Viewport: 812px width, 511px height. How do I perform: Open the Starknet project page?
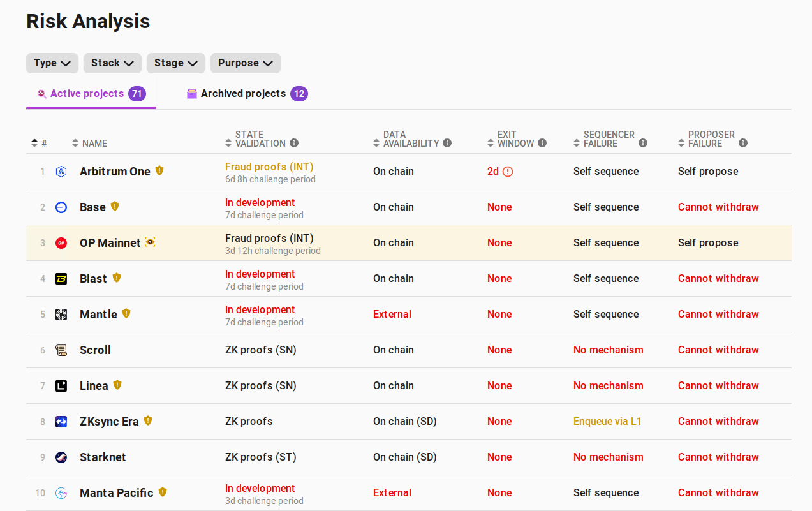pyautogui.click(x=103, y=457)
